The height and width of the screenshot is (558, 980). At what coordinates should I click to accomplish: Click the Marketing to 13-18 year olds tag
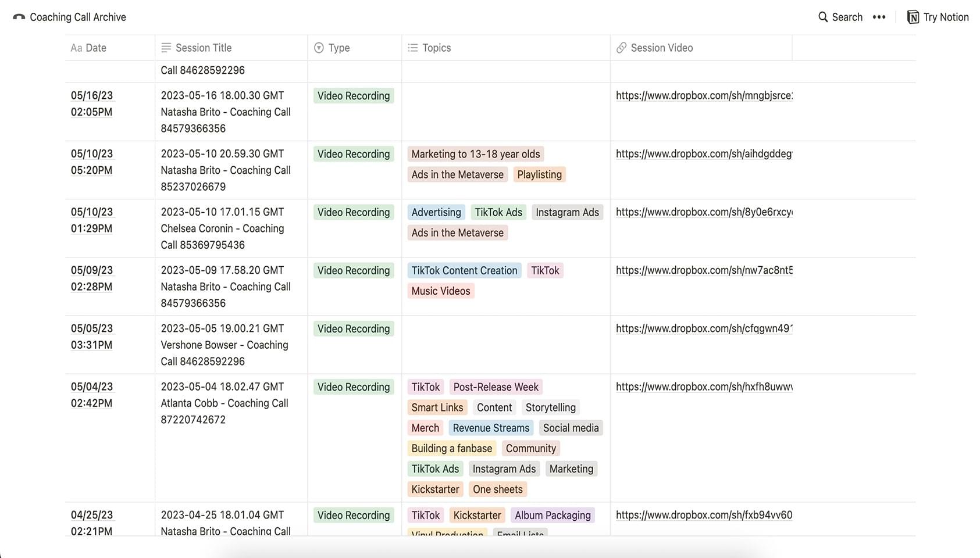tap(476, 154)
